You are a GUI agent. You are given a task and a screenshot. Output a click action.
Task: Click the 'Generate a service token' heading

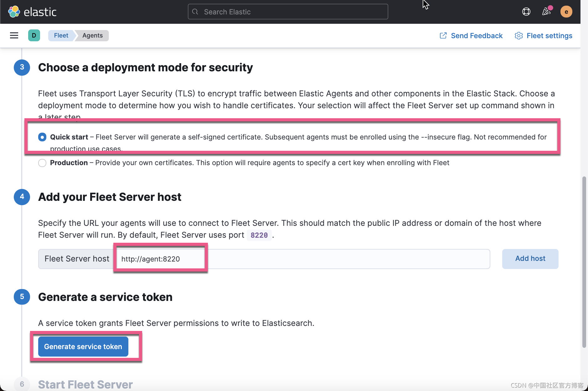105,297
